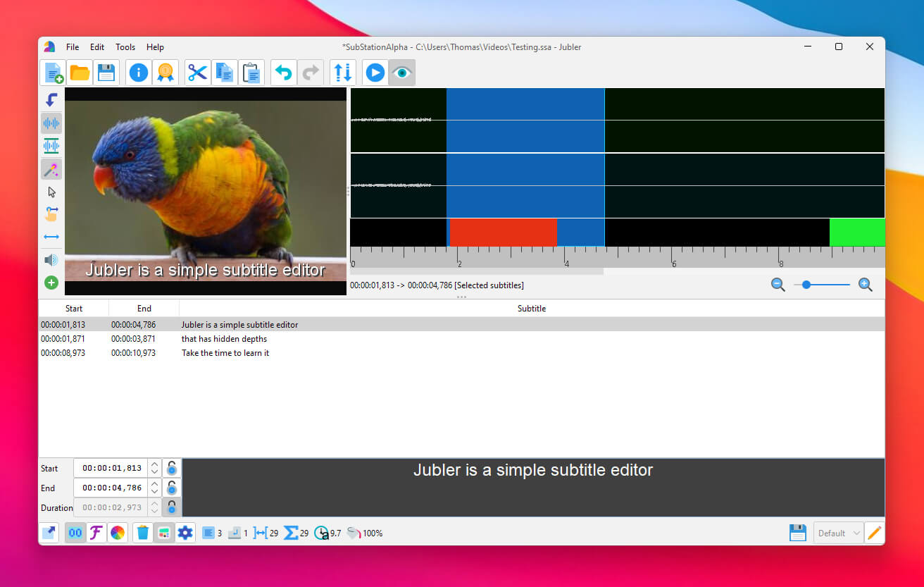Click the End time stepper arrows
The height and width of the screenshot is (587, 924).
[154, 488]
